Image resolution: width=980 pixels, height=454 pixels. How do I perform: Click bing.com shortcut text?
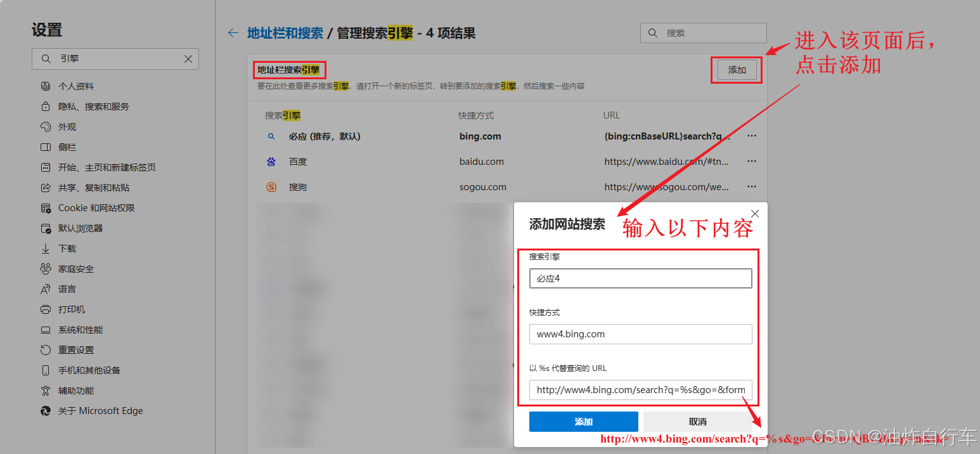480,136
